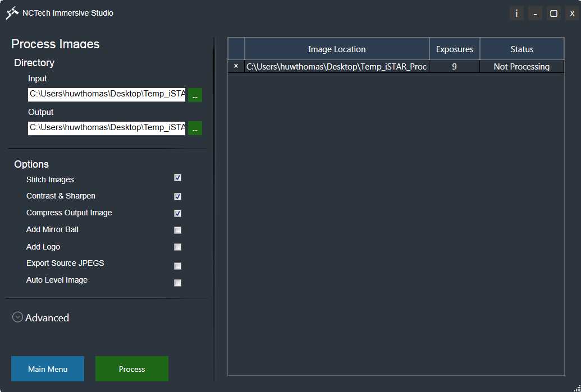The width and height of the screenshot is (581, 392).
Task: Browse for the Output directory
Action: click(x=195, y=128)
